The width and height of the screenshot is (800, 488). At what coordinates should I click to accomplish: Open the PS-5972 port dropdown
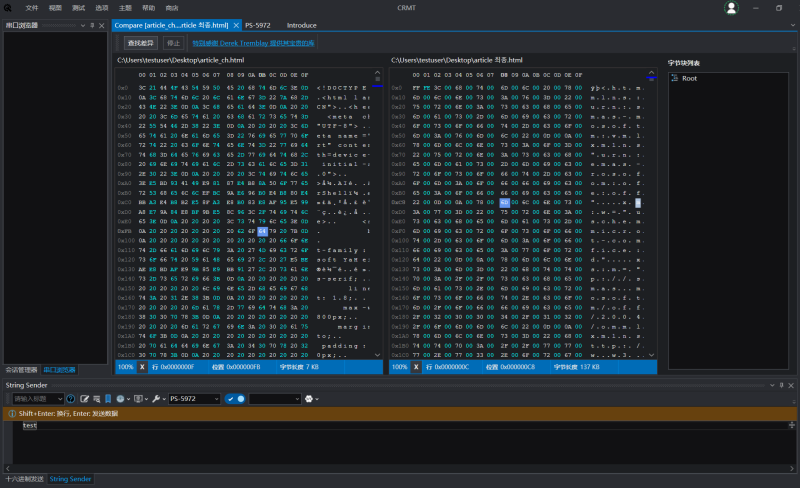coord(216,399)
